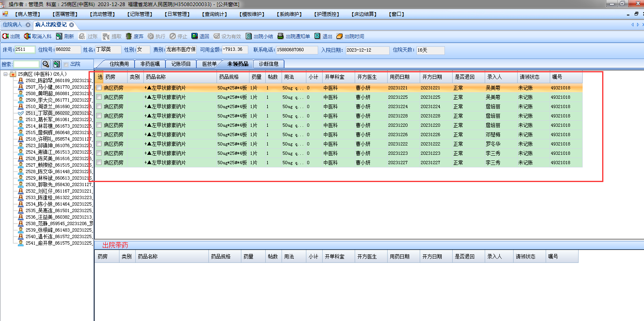Tick the checkbox for the 20231221 medication row
644x321 pixels.
(x=99, y=88)
